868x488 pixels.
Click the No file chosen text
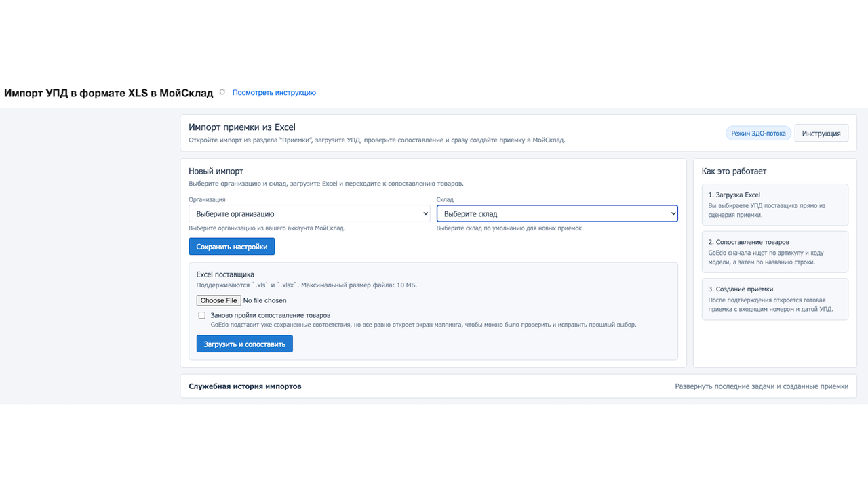tap(264, 300)
